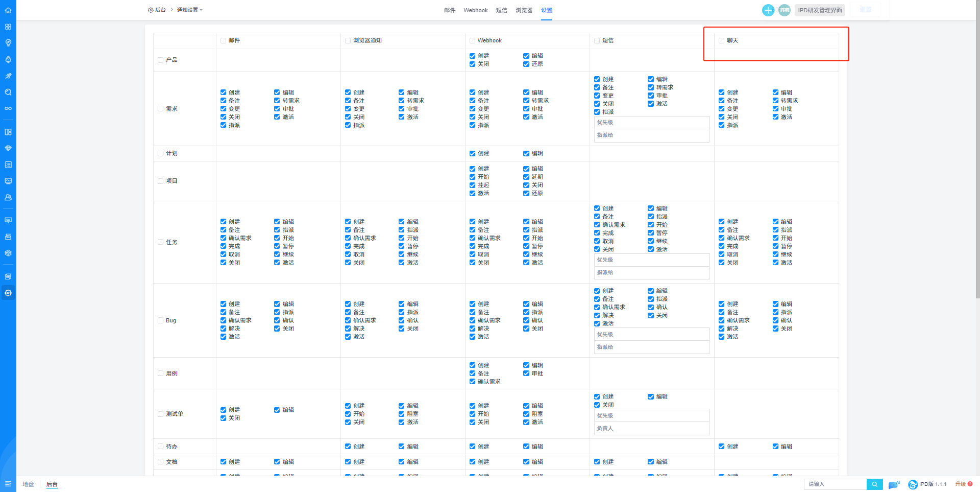Open 指派给 picker in the 需求 row

tap(652, 135)
